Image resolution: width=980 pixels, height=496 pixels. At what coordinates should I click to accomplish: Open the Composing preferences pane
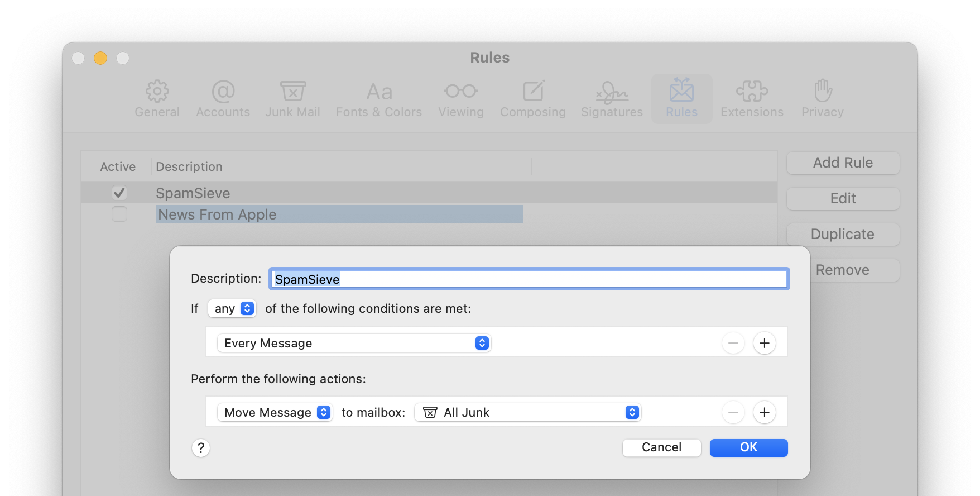533,99
